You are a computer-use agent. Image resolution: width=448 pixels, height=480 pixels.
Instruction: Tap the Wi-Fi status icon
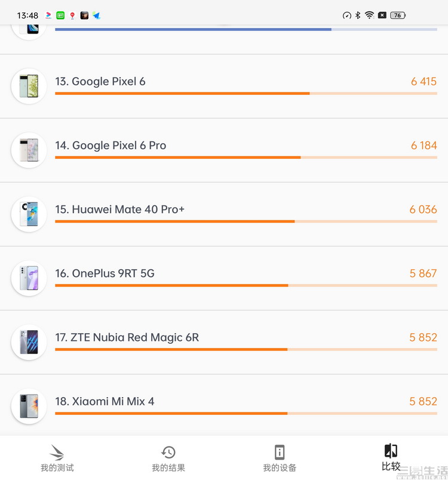369,15
